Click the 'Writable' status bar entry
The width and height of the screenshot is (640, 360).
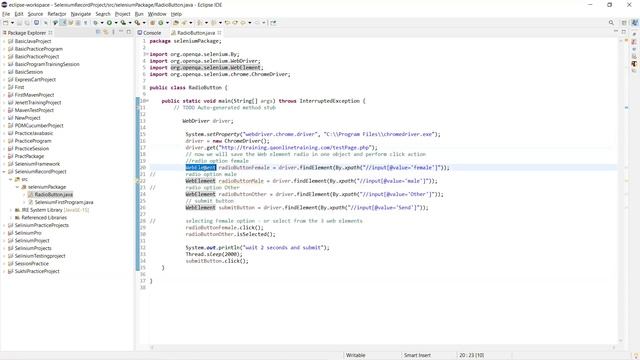point(356,355)
